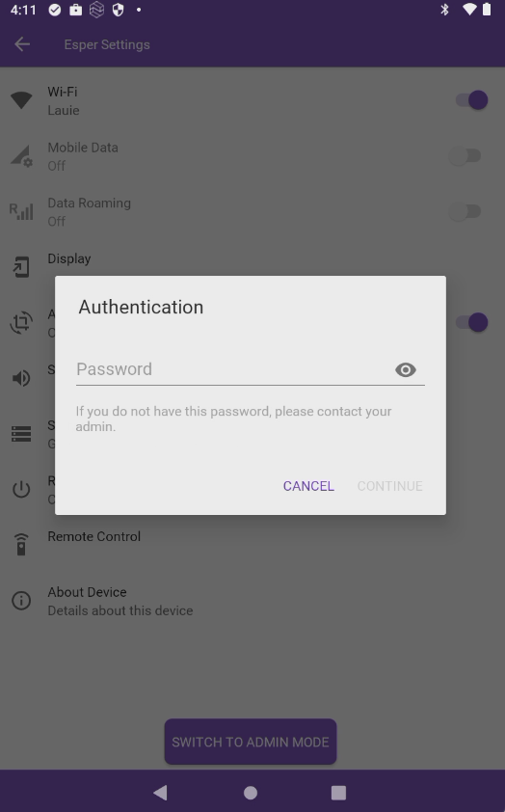Open the Remote Control entry
The image size is (505, 812).
tap(252, 545)
